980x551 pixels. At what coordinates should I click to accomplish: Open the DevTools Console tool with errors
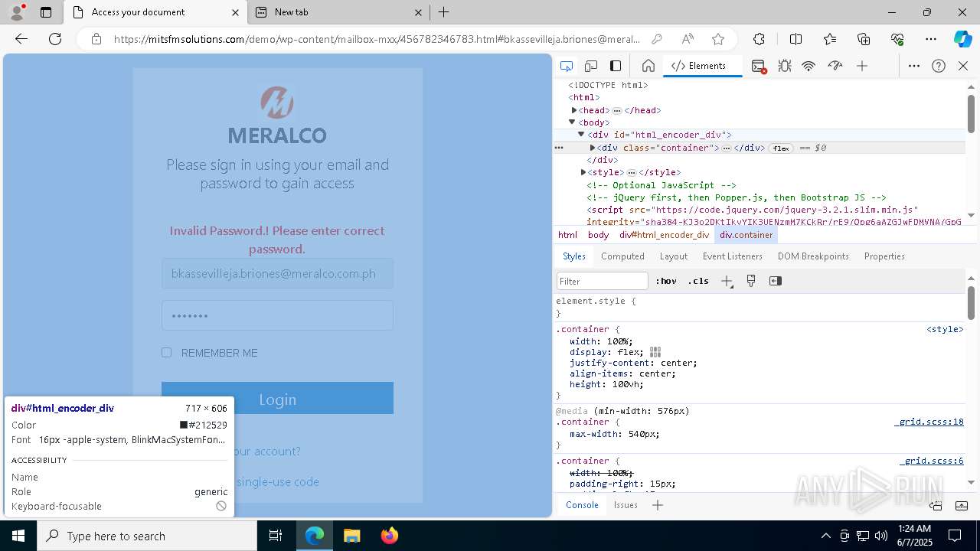(x=759, y=67)
